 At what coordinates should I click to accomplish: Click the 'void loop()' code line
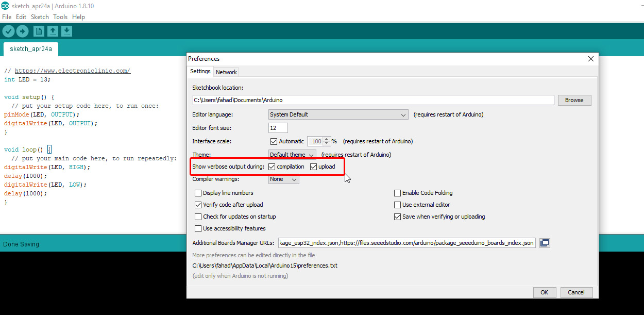27,150
